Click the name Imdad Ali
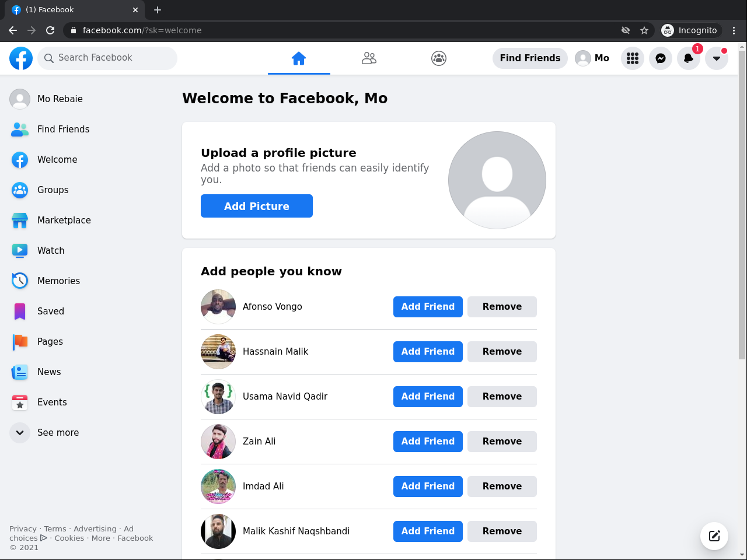Viewport: 747px width, 560px height. [x=263, y=487]
